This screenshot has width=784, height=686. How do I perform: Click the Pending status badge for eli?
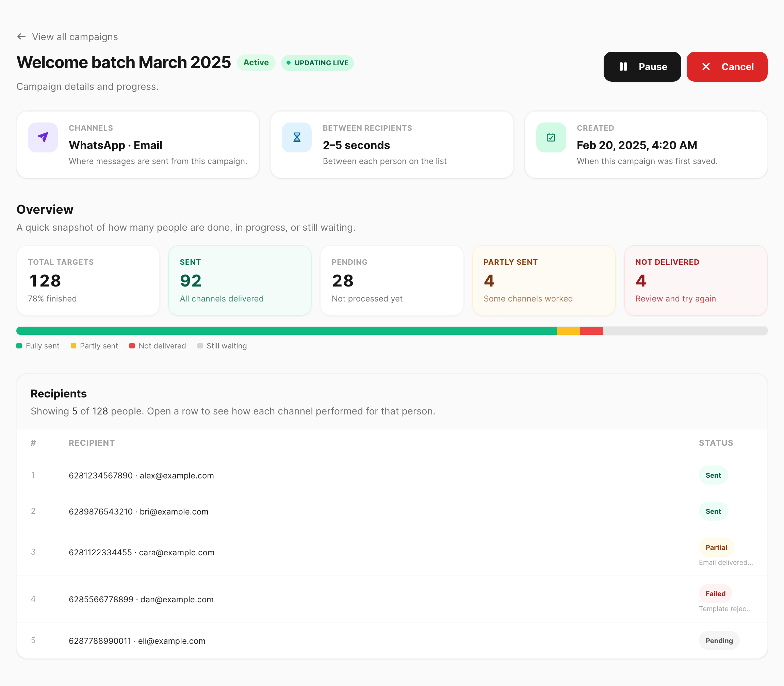pos(719,640)
